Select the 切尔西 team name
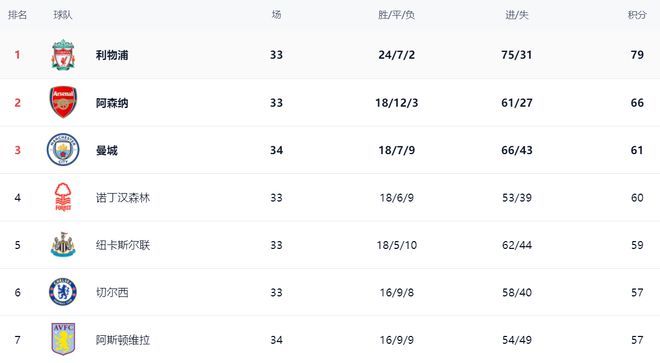This screenshot has height=363, width=660. [x=112, y=292]
